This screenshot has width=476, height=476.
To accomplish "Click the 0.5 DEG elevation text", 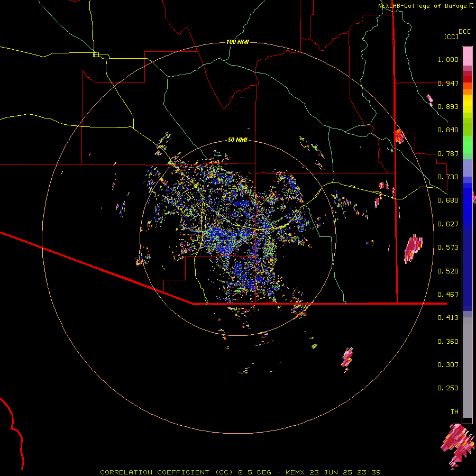I will (255, 472).
